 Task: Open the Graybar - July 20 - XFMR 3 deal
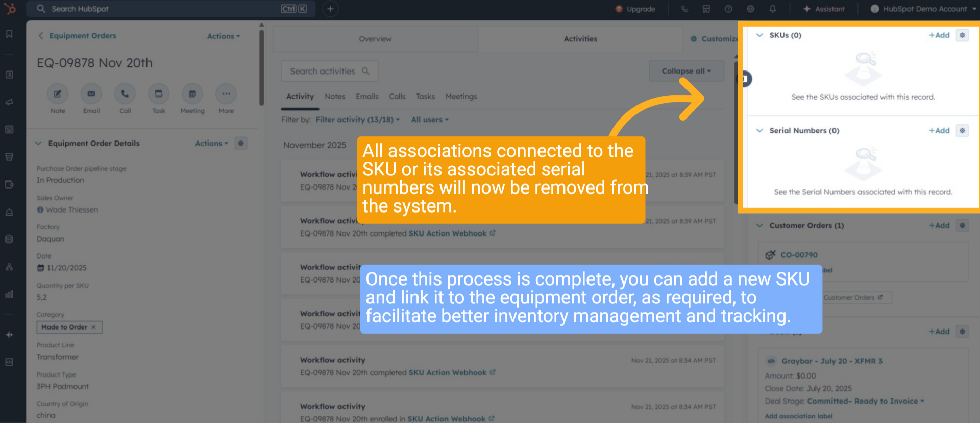(x=832, y=361)
